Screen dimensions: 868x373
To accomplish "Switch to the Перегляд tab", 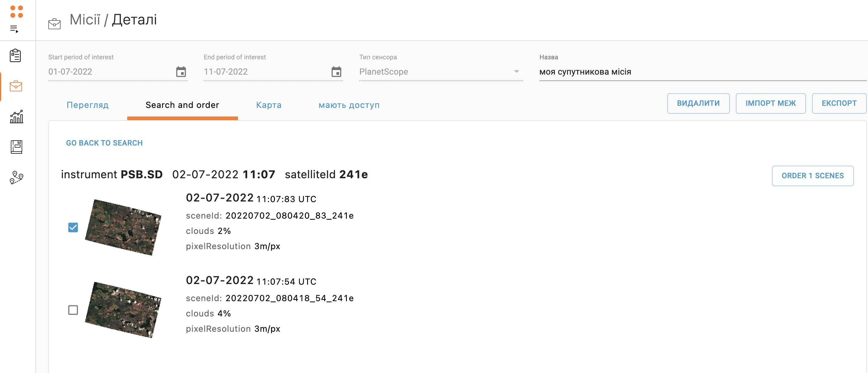I will point(87,105).
